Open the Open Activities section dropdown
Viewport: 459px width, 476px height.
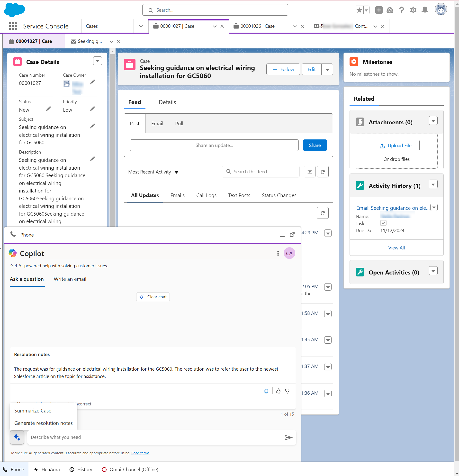pos(433,271)
